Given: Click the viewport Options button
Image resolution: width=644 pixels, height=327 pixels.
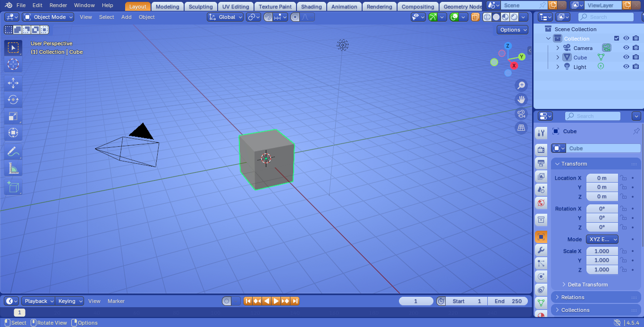Looking at the screenshot, I should [x=513, y=30].
